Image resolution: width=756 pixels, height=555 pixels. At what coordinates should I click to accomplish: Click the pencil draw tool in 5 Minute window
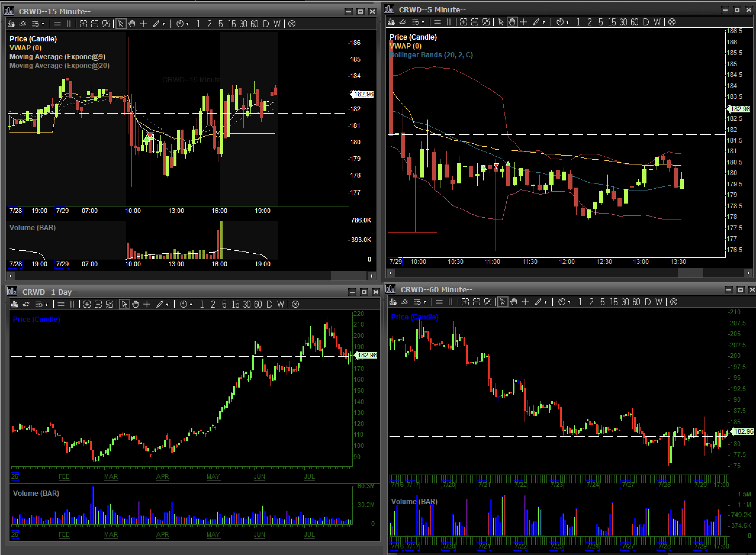point(536,22)
